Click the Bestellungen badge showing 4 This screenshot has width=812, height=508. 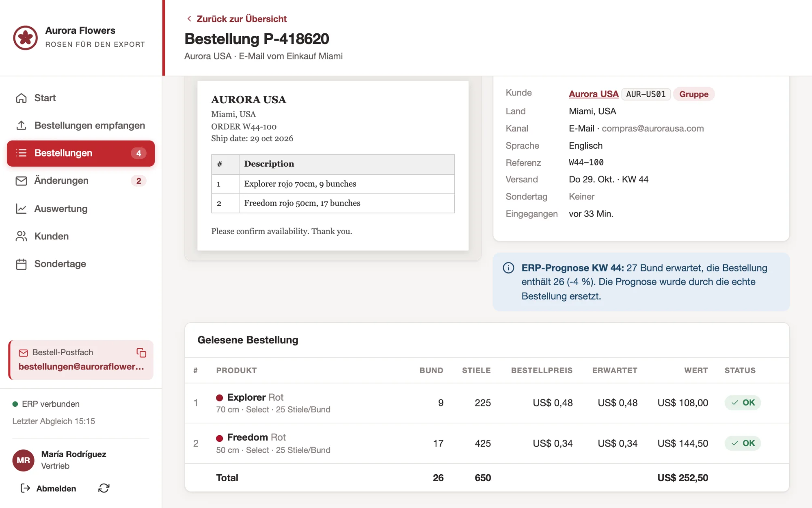point(138,153)
